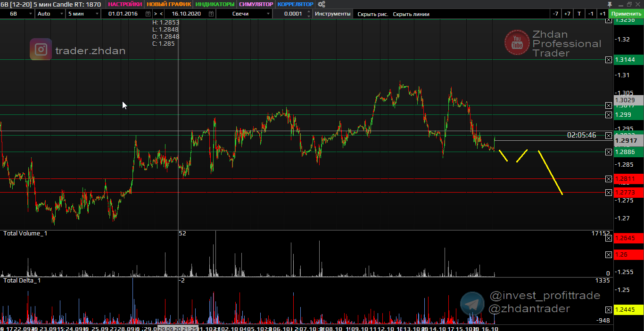Open the ИНДИКАТОРЫ menu
This screenshot has width=644, height=331.
point(215,4)
